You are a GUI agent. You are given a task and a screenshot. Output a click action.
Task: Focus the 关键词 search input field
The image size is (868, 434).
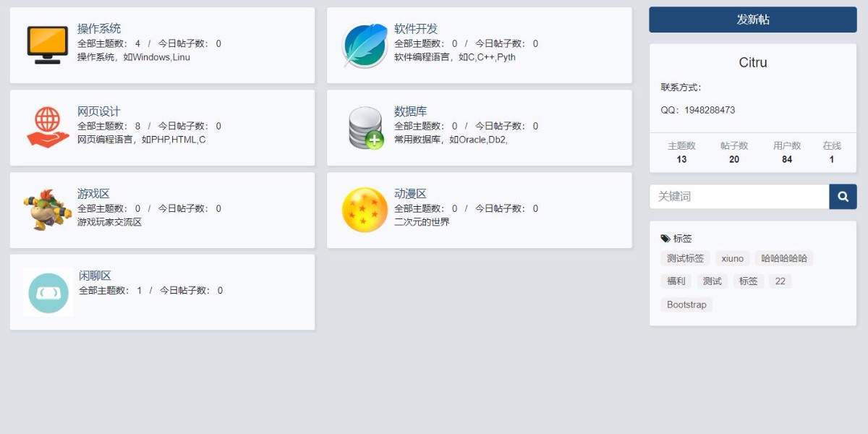[739, 197]
